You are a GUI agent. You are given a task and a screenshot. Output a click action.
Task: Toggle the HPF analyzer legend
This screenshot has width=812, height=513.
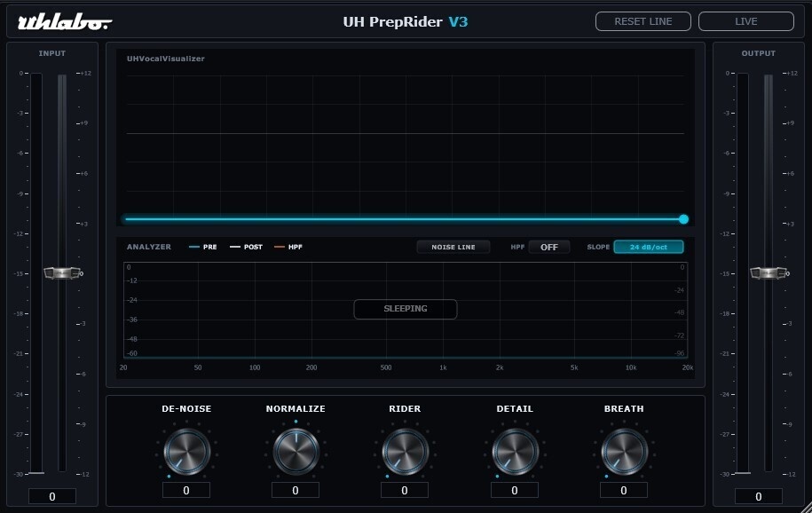pos(288,247)
